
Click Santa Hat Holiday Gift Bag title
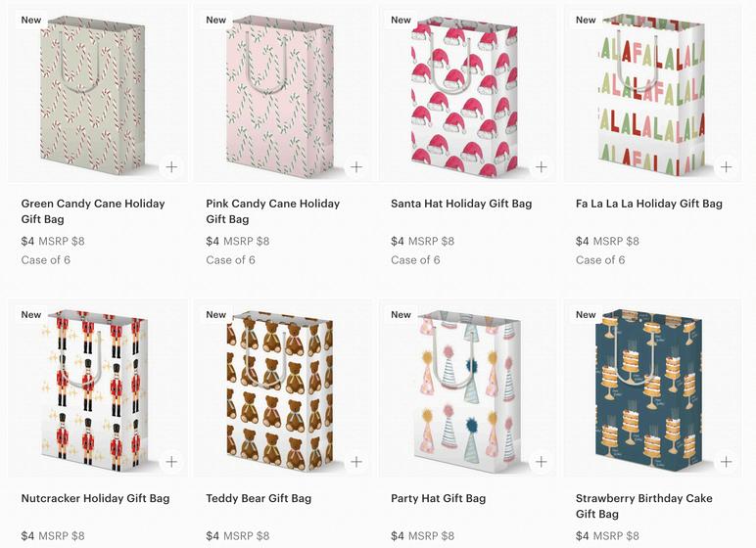(460, 204)
